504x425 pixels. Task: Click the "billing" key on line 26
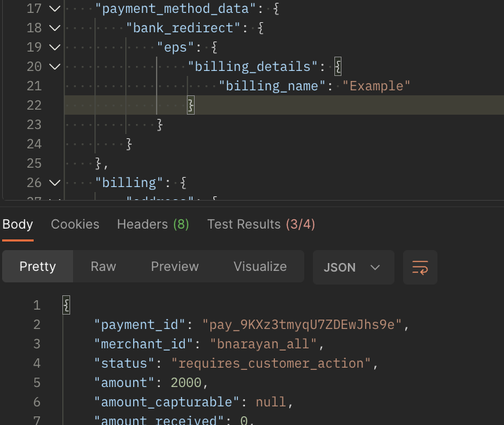[x=129, y=183]
